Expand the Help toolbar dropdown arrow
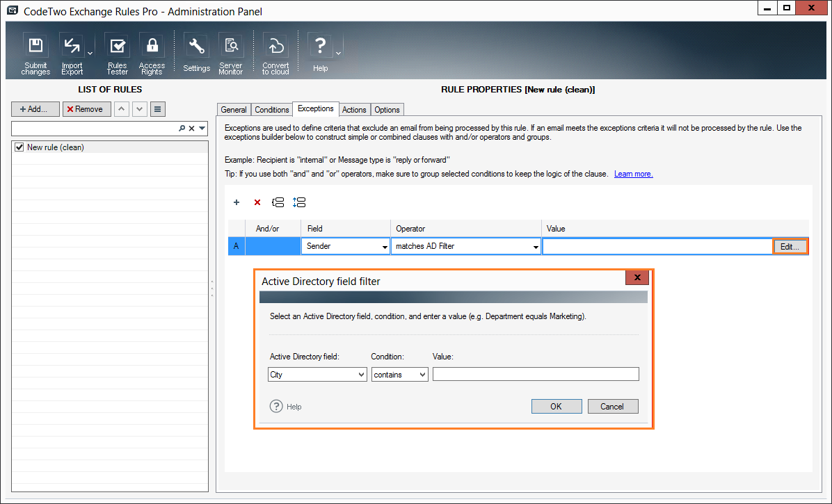Screen dimensions: 832x504 339,54
